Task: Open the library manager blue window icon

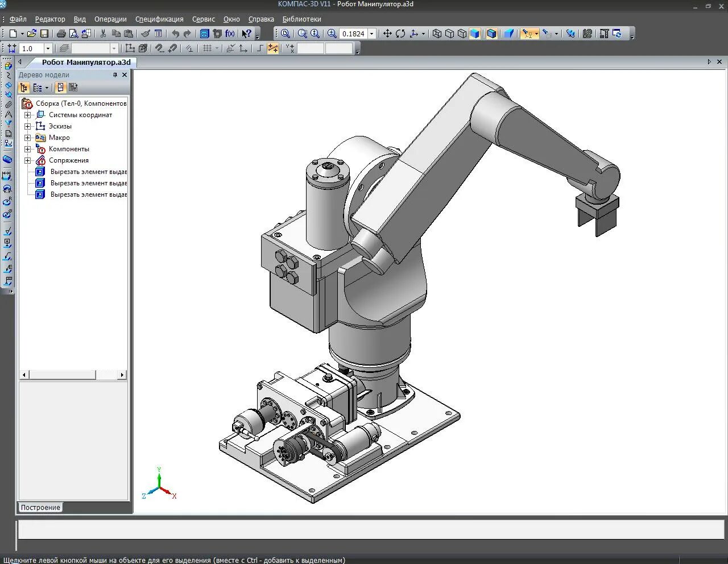Action: 205,34
